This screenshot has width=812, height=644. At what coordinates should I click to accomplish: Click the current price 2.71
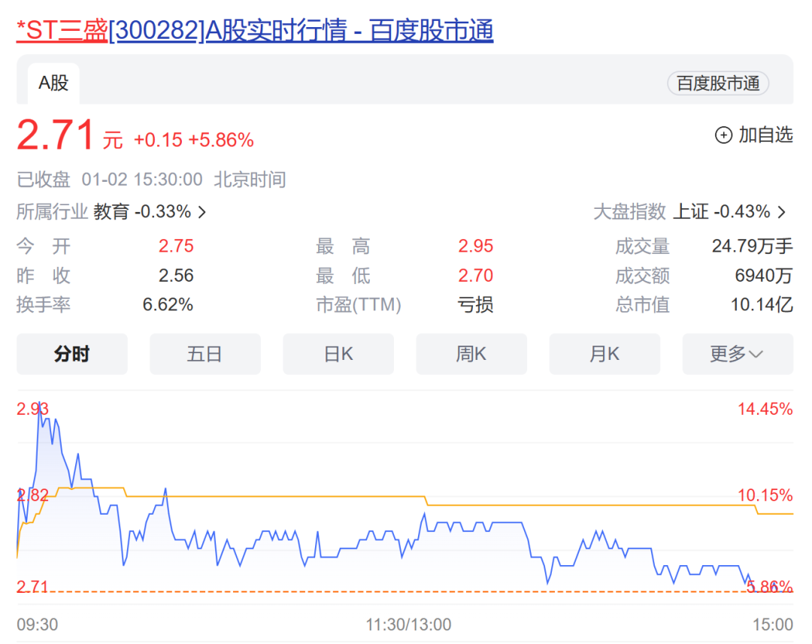point(55,135)
